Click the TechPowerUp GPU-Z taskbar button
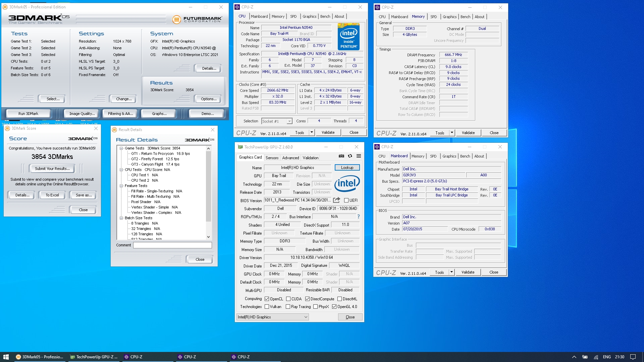This screenshot has width=644, height=362. [94, 357]
